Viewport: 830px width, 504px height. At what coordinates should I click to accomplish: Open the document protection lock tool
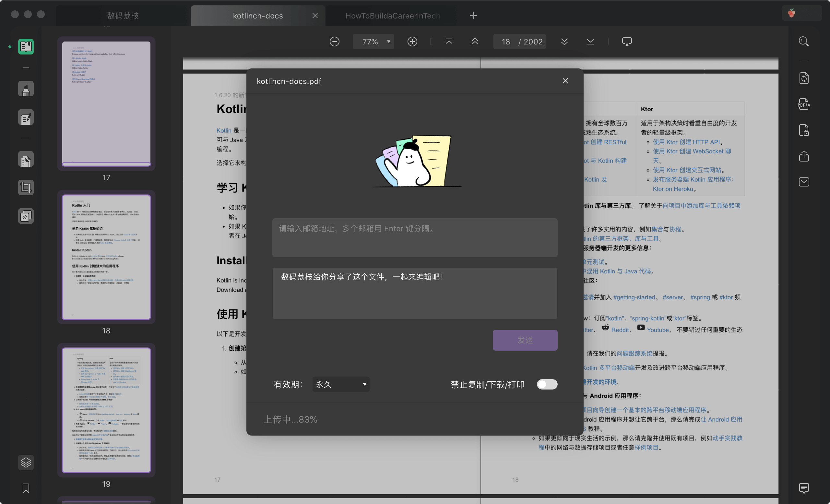804,130
